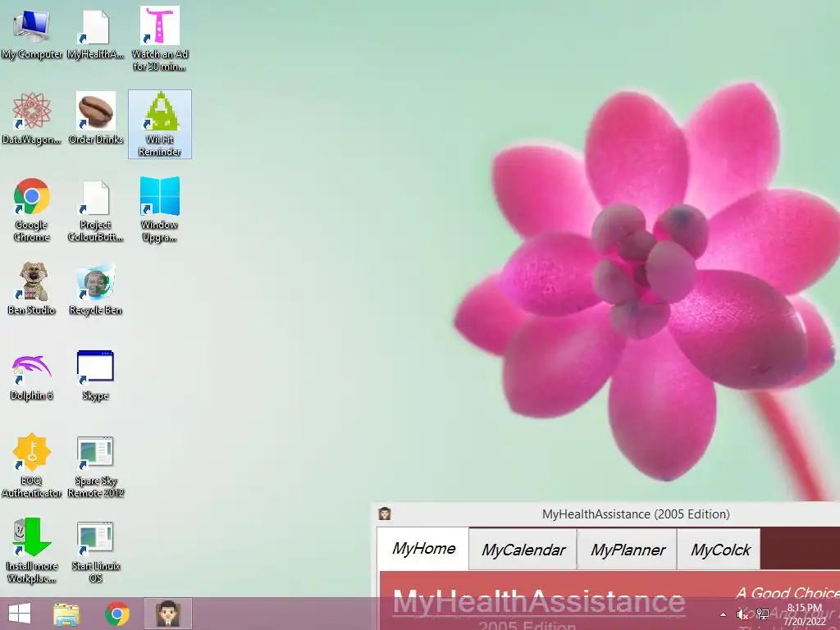
Task: Open File Explorer from the taskbar
Action: 66,614
